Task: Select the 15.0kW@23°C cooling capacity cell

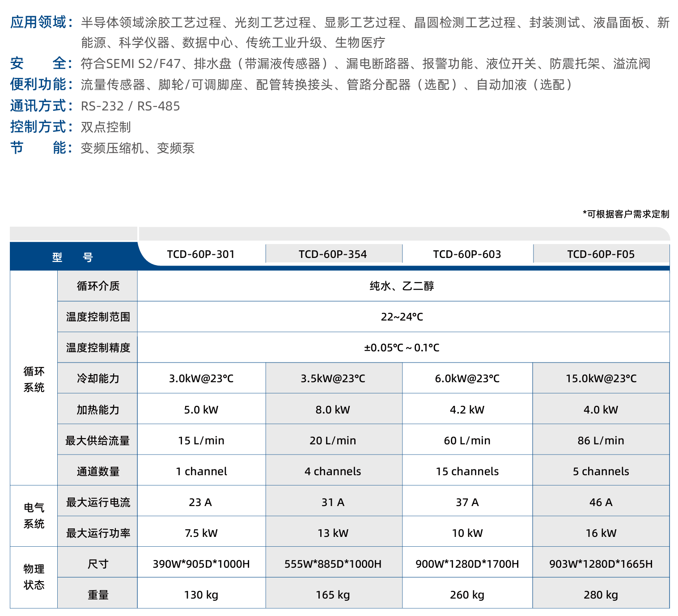Action: coord(601,379)
